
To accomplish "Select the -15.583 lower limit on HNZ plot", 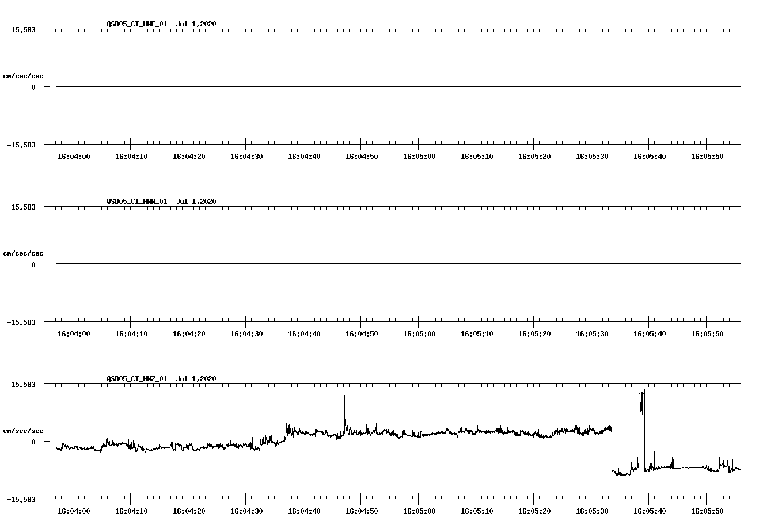I will pyautogui.click(x=21, y=500).
